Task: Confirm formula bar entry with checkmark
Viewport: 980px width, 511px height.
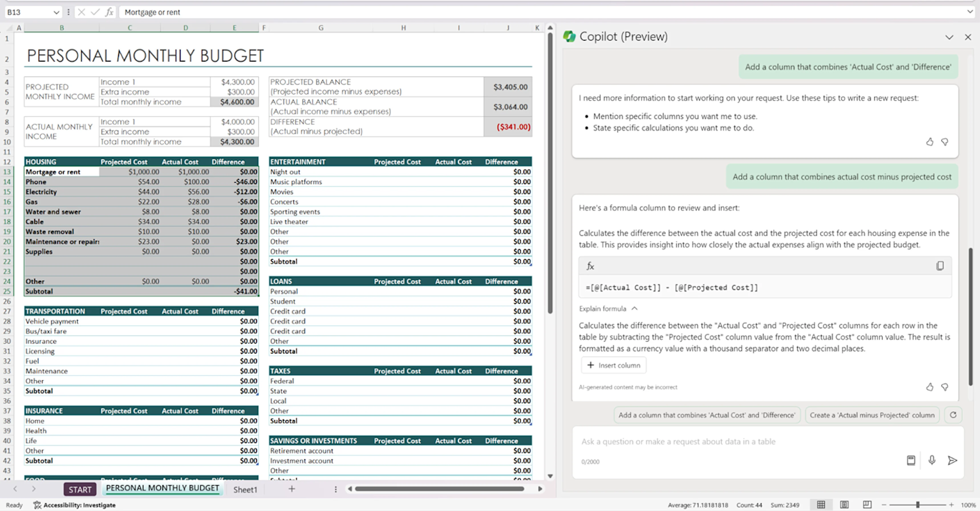Action: [x=95, y=12]
